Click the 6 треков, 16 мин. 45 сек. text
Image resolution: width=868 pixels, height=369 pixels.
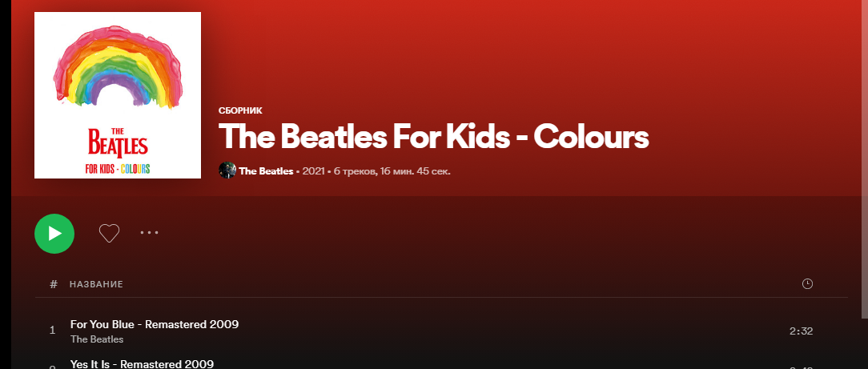[392, 171]
